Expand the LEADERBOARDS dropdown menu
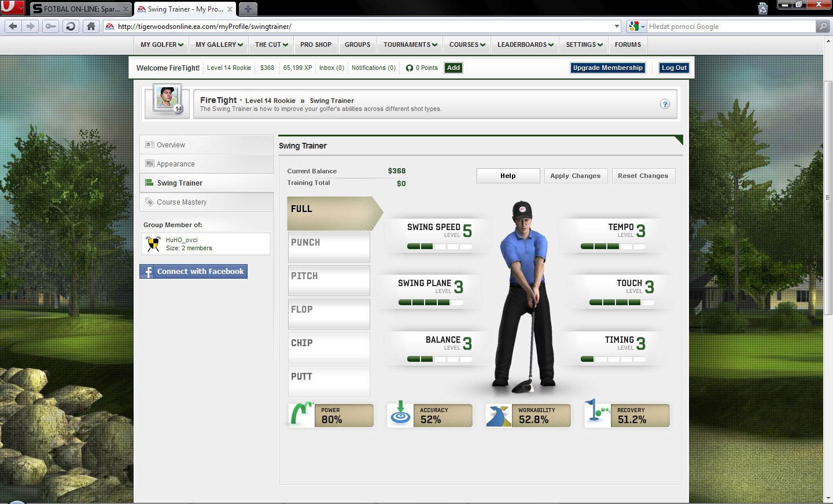 525,45
